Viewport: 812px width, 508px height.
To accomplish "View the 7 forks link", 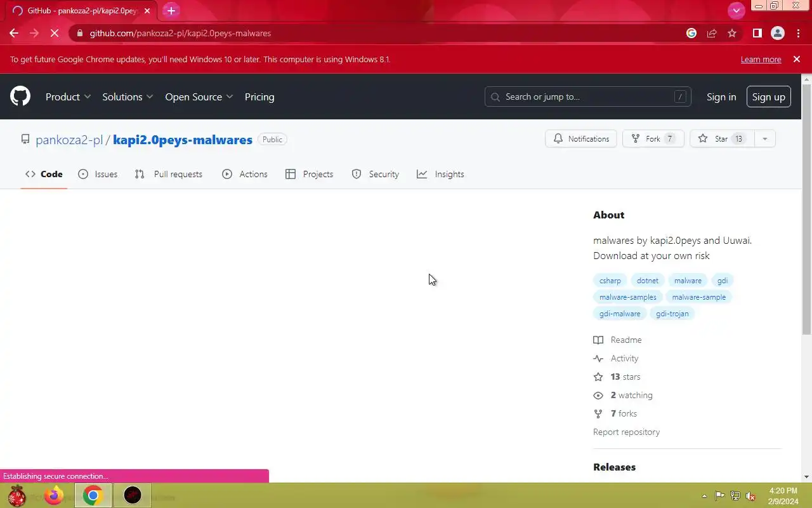I will (615, 413).
